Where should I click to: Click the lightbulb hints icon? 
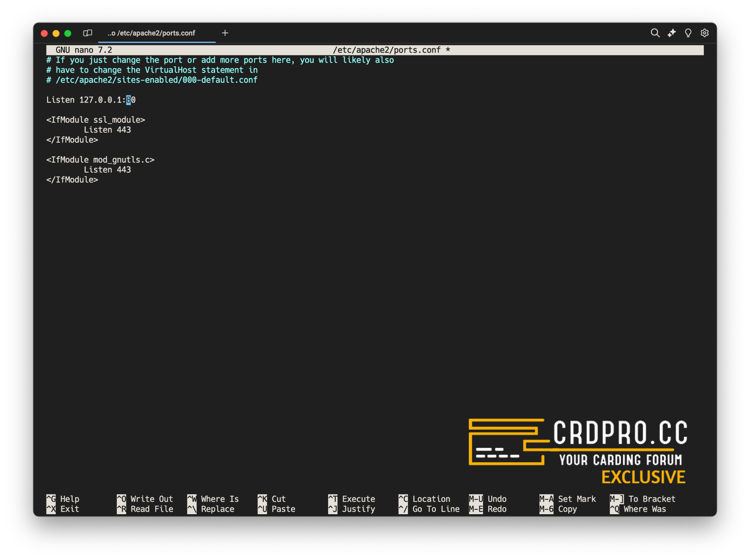tap(688, 33)
